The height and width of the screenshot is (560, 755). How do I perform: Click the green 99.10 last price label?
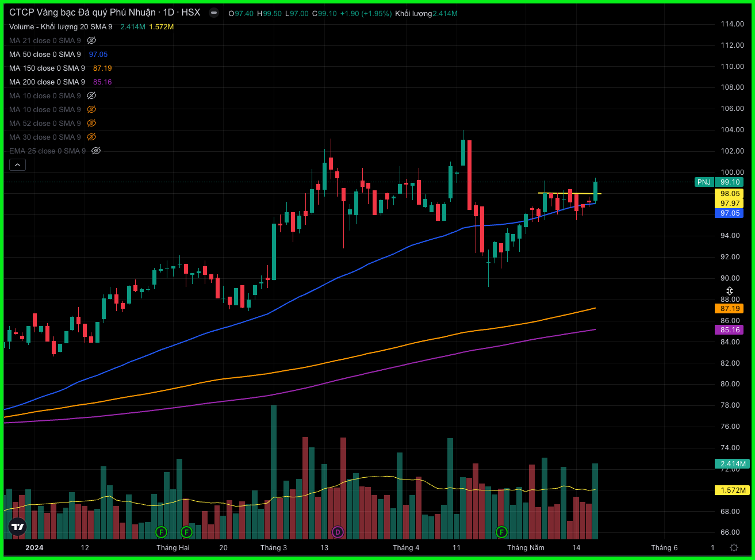(x=730, y=182)
